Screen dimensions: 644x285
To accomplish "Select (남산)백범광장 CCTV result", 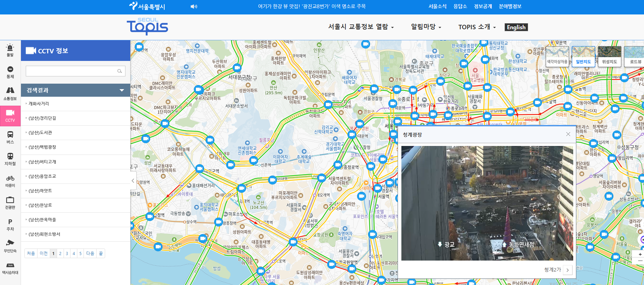I will coord(76,147).
